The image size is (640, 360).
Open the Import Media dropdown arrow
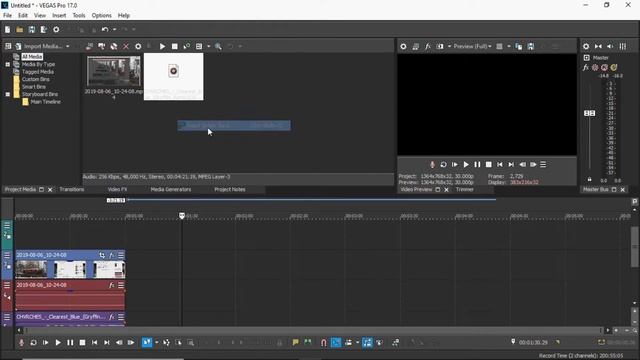point(68,46)
